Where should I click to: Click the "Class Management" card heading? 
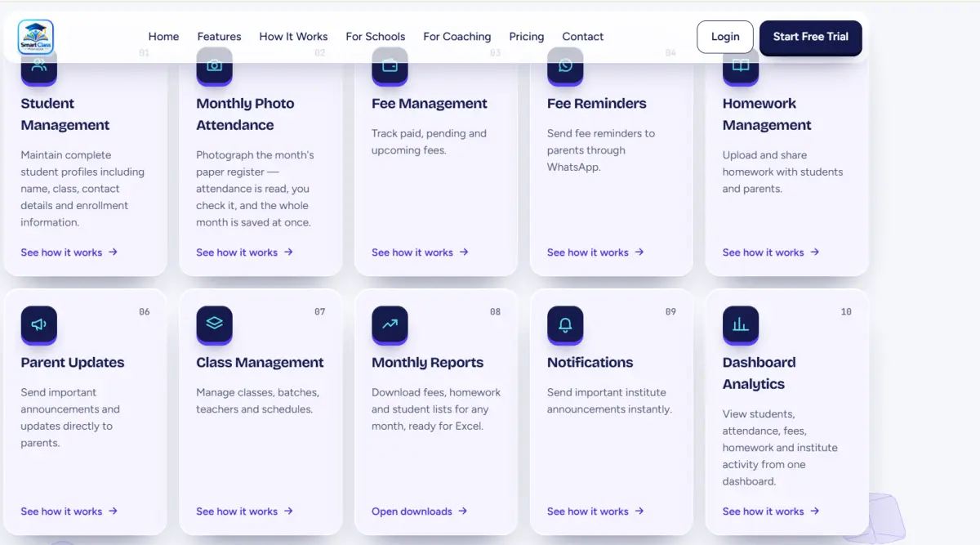pos(261,363)
